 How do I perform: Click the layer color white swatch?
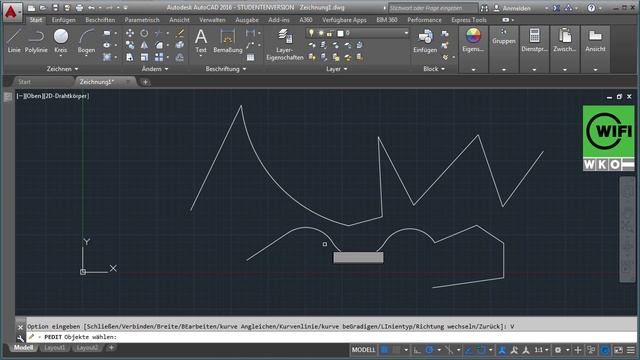340,33
